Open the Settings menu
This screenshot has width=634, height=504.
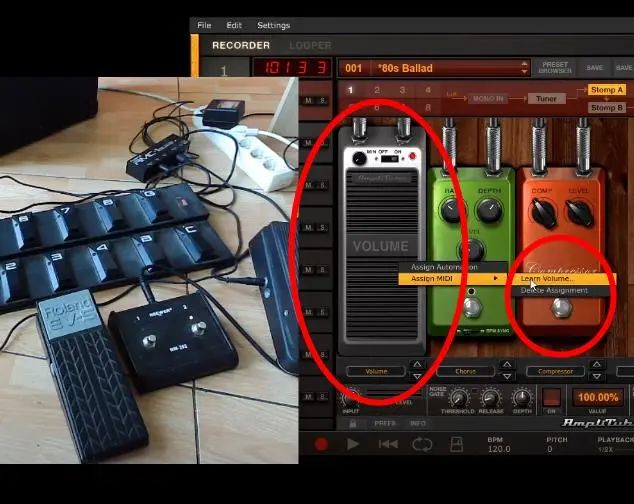[x=274, y=25]
